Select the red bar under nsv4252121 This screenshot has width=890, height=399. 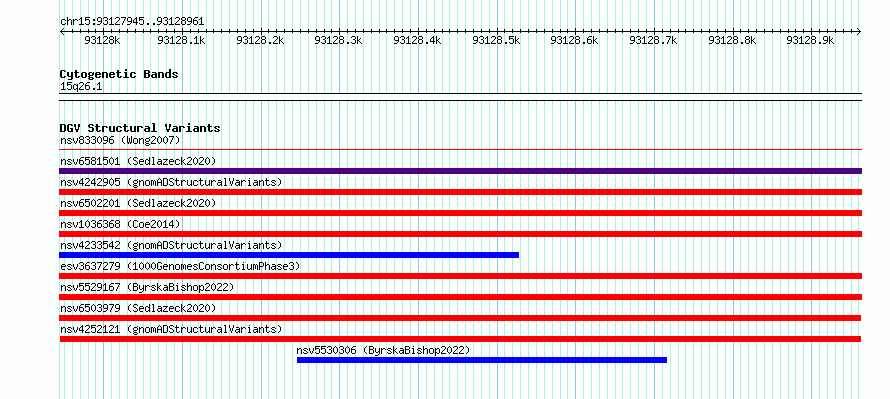pos(460,339)
